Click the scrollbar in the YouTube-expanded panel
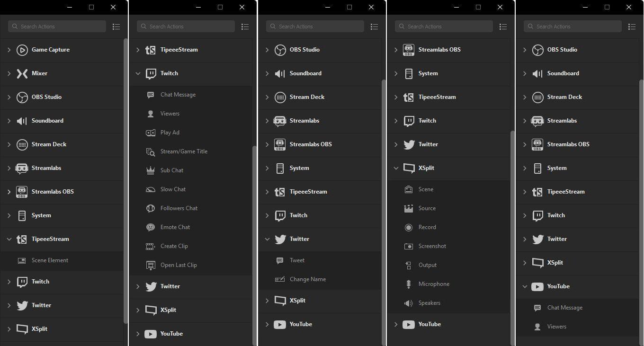This screenshot has height=346, width=644. click(x=641, y=213)
